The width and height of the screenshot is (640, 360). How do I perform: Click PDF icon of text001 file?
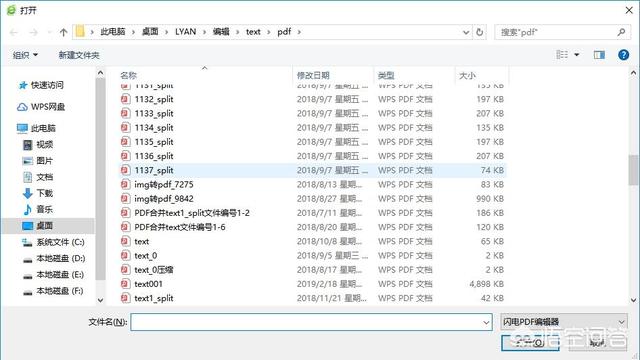point(125,284)
